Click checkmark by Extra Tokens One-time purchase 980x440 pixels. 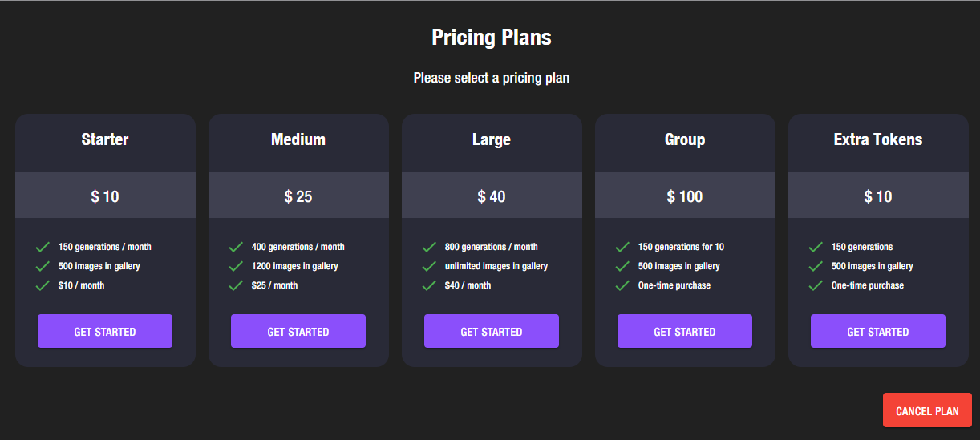coord(816,285)
